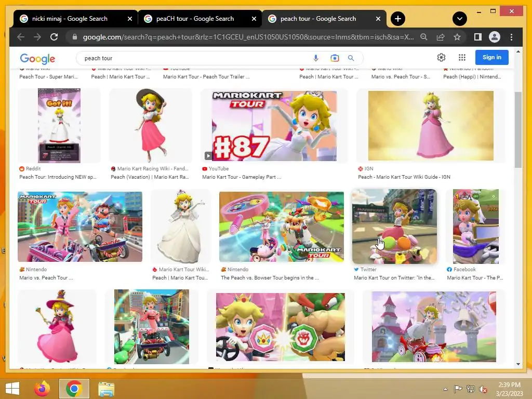Switch to nicki minaj search tab
532x399 pixels.
coord(70,19)
